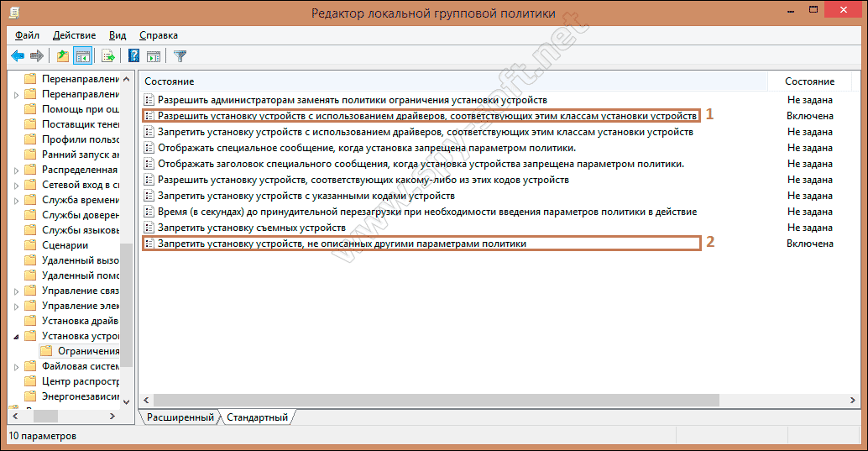Select policy Разрешить установку устройств, соответствующих каким-либо кодам

pyautogui.click(x=363, y=180)
